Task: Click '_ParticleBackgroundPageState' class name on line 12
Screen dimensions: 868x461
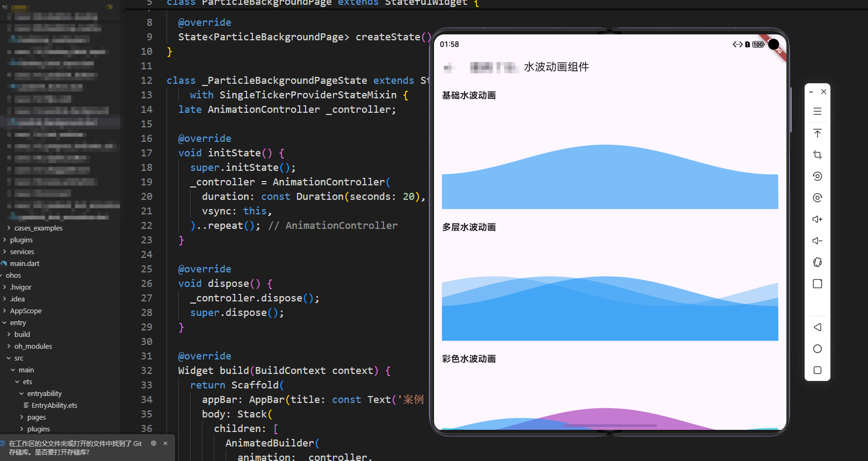Action: click(285, 80)
